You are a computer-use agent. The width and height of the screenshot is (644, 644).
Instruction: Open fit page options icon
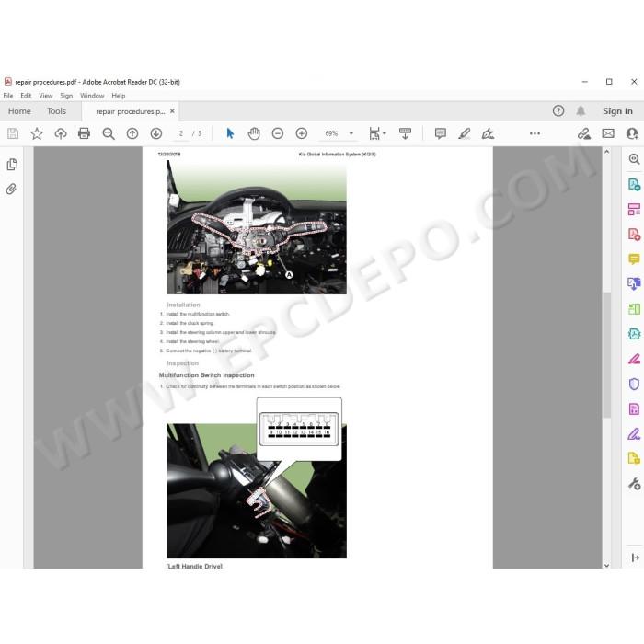377,133
